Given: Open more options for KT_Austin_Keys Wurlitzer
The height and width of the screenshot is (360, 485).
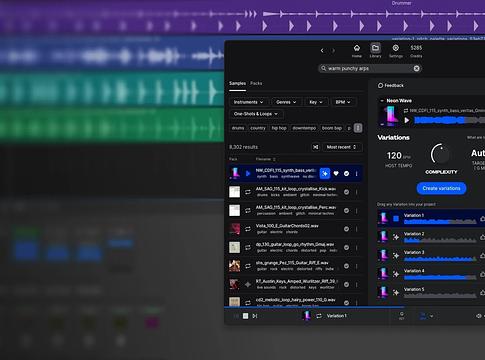Looking at the screenshot, I should [x=356, y=284].
